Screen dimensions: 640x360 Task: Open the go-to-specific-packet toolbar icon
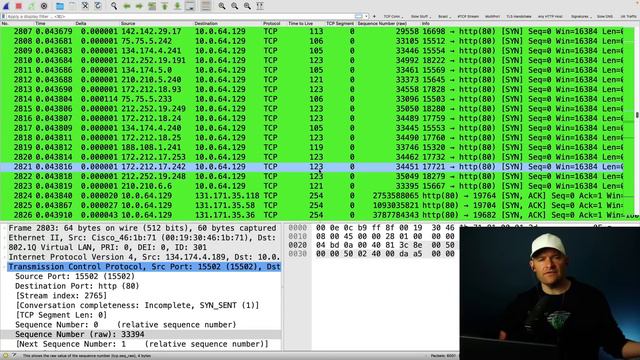coord(152,6)
